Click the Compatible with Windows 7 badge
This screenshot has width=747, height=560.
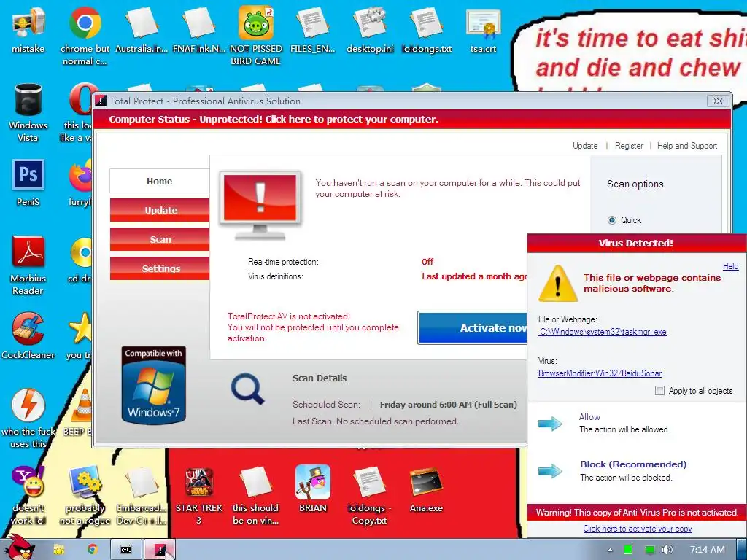153,385
